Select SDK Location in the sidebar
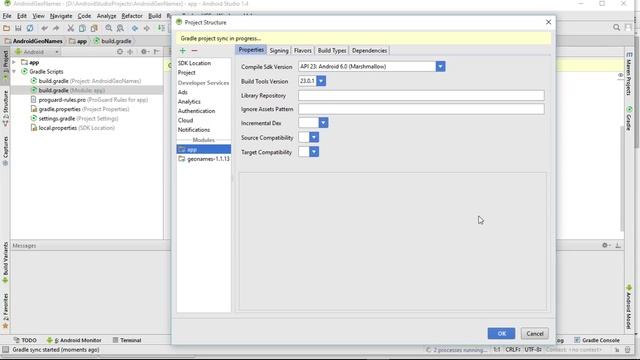 point(194,63)
